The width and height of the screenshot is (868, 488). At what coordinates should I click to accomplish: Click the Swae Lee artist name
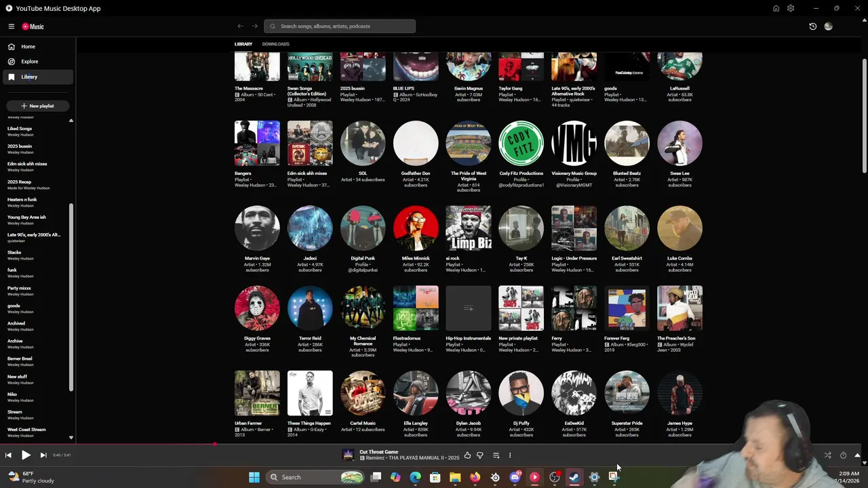click(680, 174)
